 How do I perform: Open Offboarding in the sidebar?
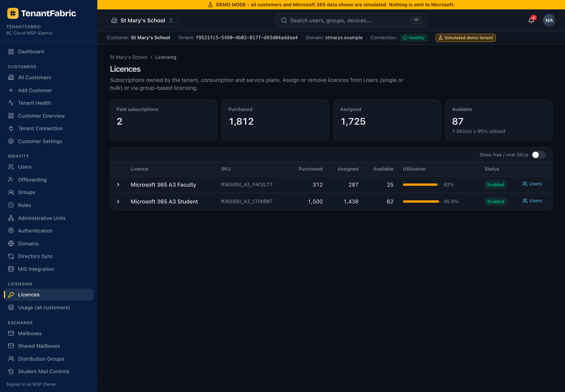(x=49, y=180)
